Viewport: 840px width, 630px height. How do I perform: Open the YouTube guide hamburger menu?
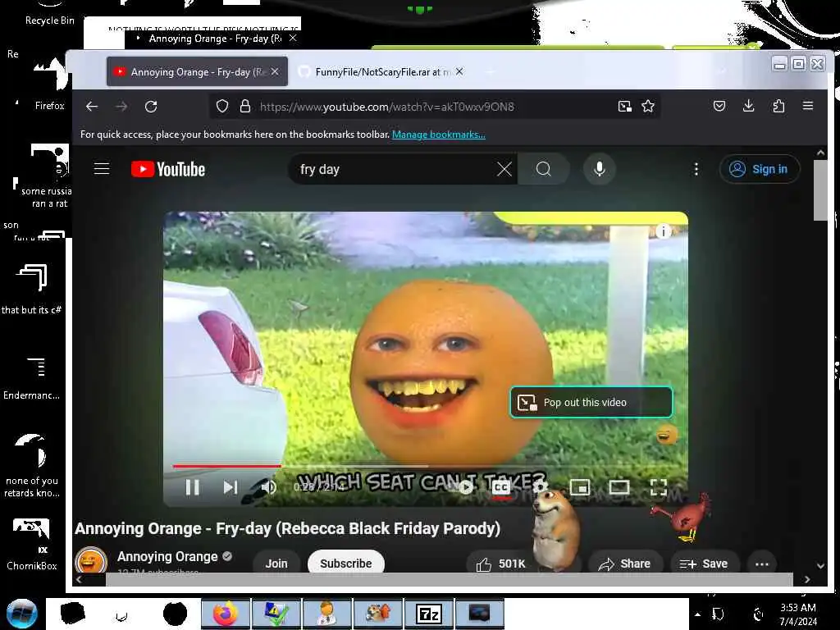(102, 169)
